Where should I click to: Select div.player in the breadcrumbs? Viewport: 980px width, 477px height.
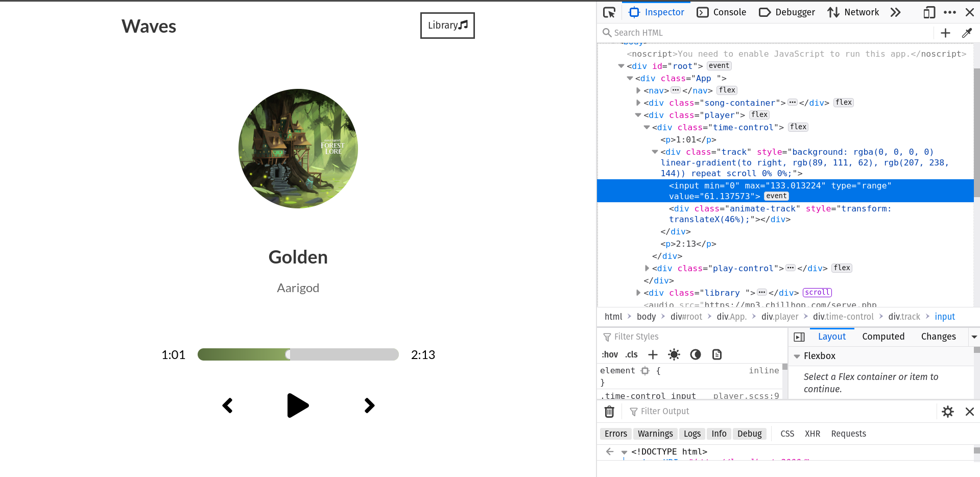click(x=780, y=317)
